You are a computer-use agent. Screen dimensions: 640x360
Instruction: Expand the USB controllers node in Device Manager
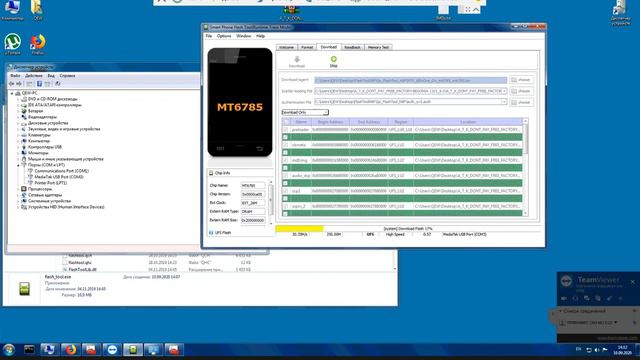pos(18,147)
